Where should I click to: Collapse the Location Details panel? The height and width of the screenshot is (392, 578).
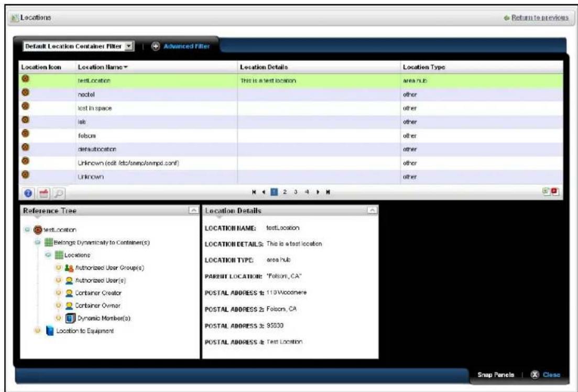pos(372,210)
